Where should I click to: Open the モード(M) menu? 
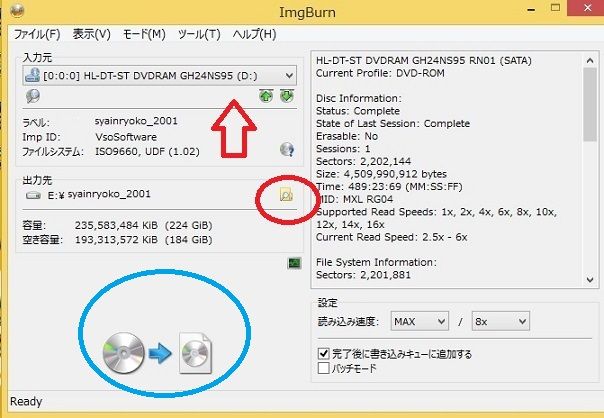tap(144, 34)
